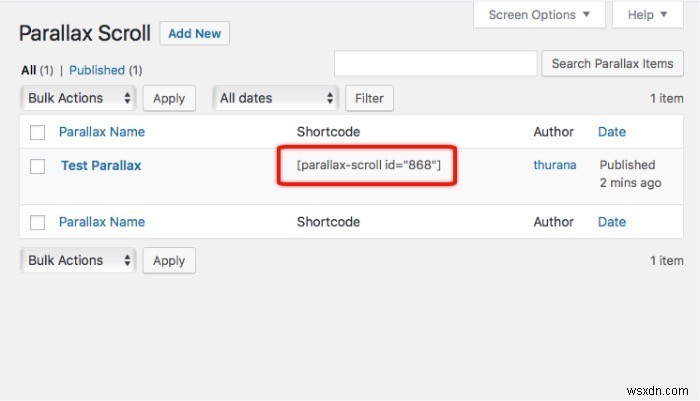700x401 pixels.
Task: Filter by Published items link
Action: 96,70
